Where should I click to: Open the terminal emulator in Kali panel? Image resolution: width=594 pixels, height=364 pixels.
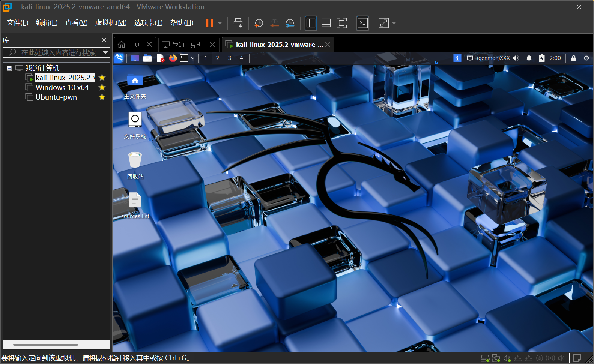coord(184,58)
